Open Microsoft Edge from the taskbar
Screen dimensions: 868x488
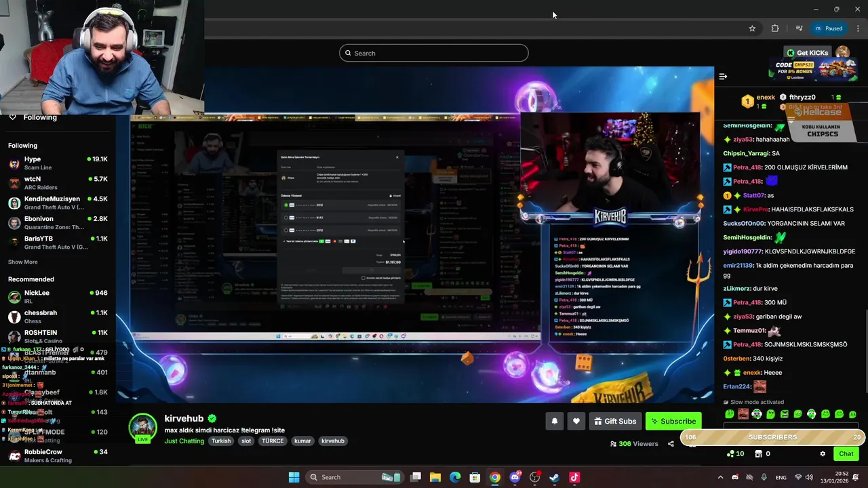455,477
